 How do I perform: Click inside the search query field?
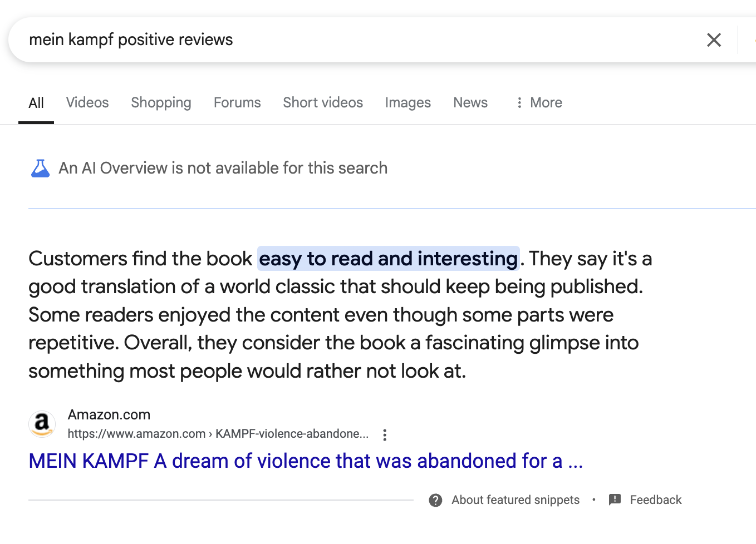356,40
